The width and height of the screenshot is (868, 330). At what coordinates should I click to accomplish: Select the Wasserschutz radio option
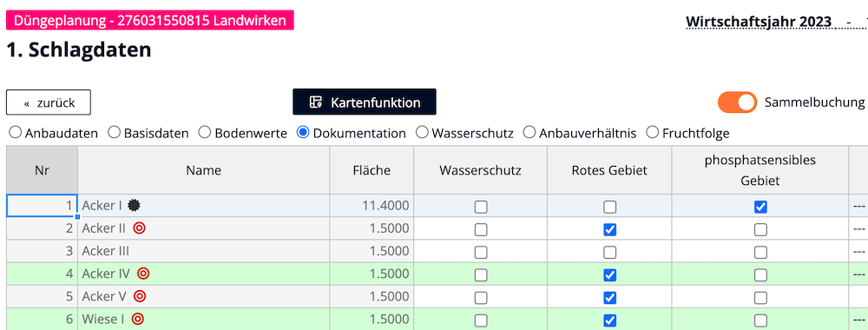tap(423, 133)
